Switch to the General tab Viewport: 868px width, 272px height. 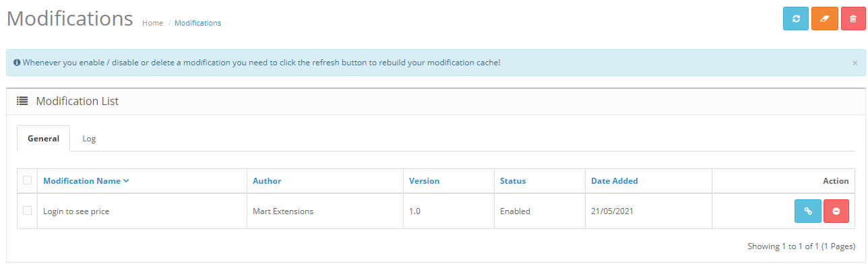[x=43, y=139]
